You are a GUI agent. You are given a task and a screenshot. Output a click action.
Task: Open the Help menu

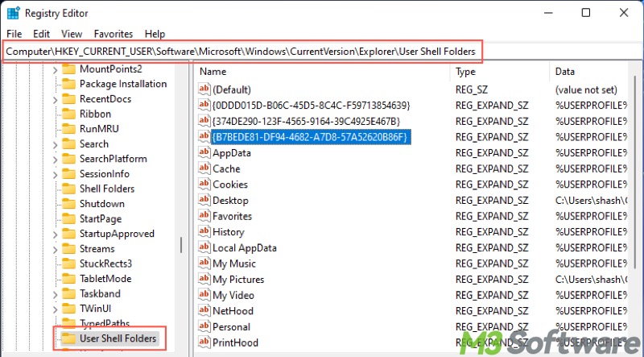pos(155,34)
